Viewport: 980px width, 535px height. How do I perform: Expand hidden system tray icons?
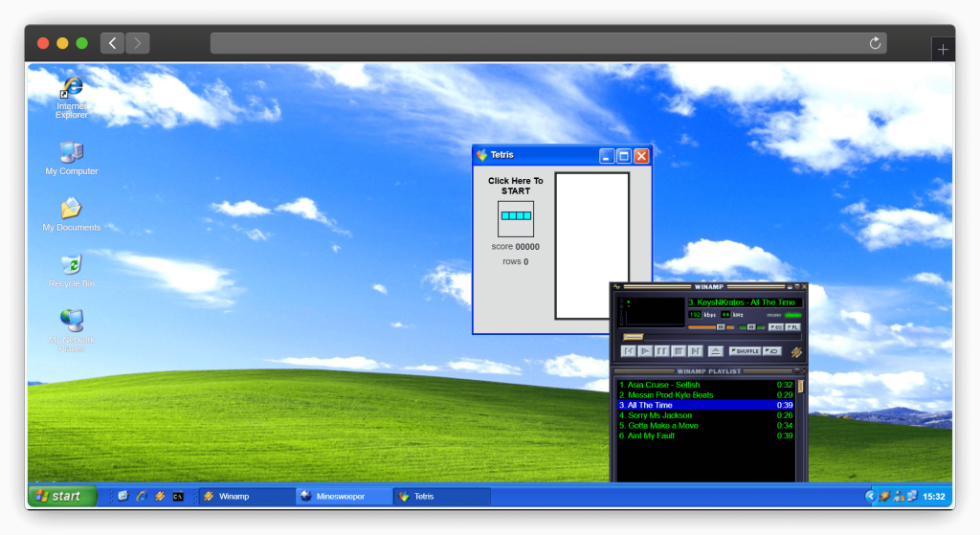point(870,496)
